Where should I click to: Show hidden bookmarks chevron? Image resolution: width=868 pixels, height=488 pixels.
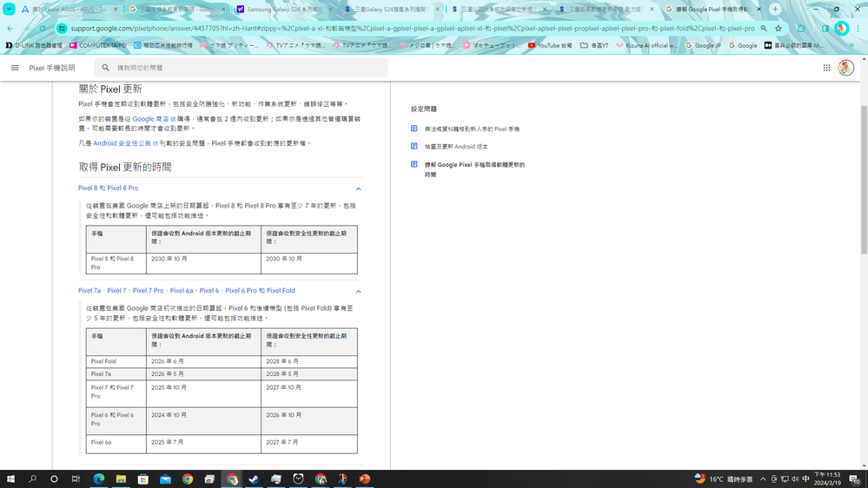(851, 45)
